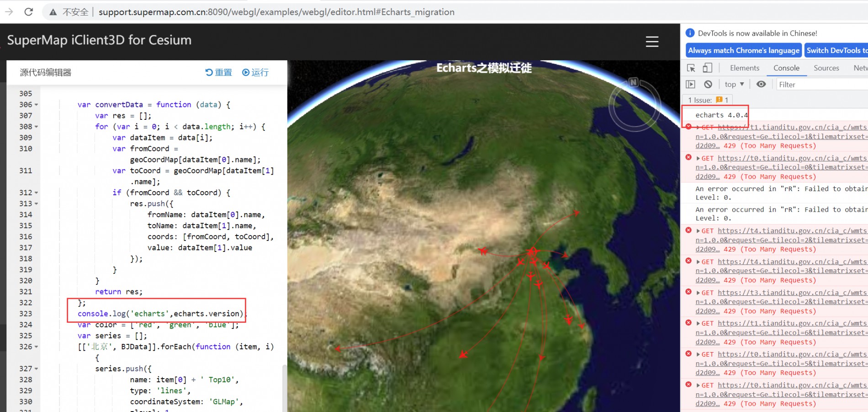This screenshot has width=868, height=412.
Task: Switch to the Elements tab
Action: coord(744,68)
